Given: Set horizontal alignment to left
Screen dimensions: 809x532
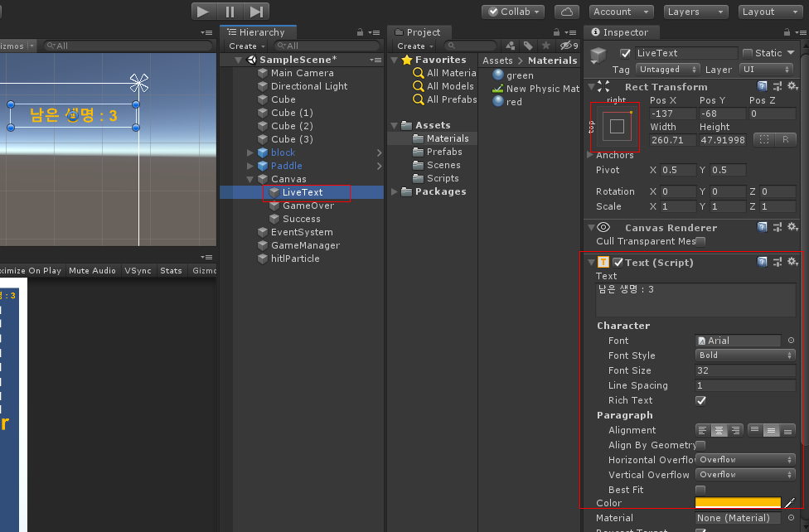Looking at the screenshot, I should pyautogui.click(x=703, y=430).
